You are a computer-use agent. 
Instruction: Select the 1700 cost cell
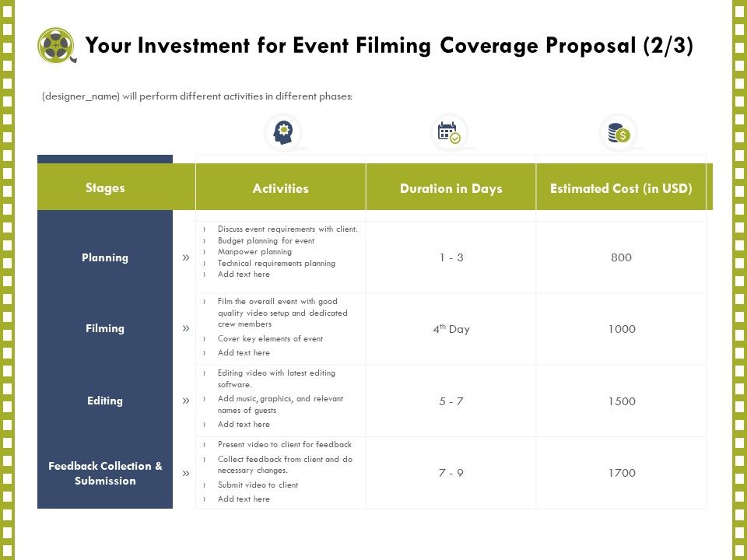(x=621, y=473)
